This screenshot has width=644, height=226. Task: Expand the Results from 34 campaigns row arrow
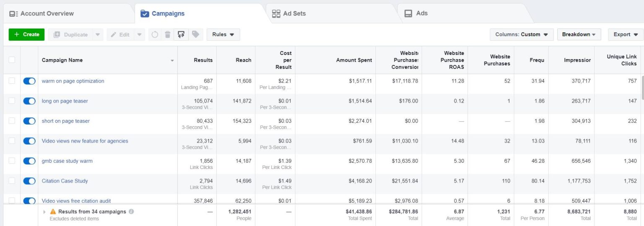coord(45,212)
